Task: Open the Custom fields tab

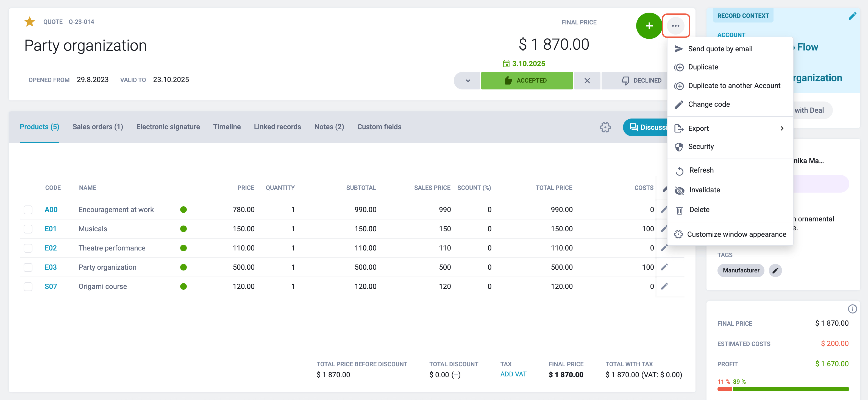Action: pyautogui.click(x=379, y=127)
